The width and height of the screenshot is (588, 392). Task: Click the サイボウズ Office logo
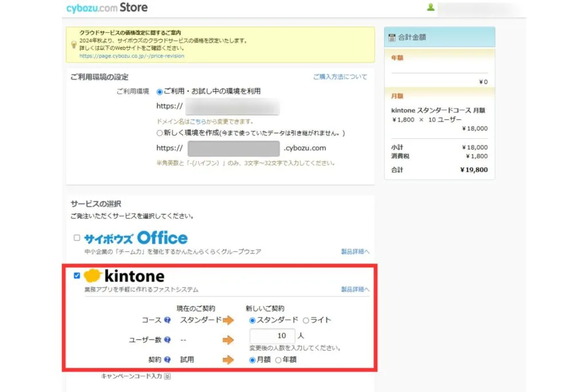pos(136,238)
